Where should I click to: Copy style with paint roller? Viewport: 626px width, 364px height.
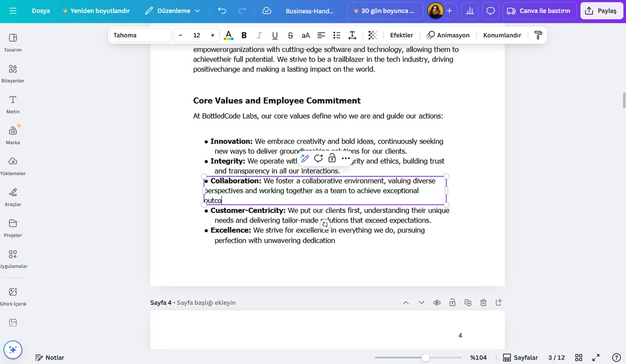pyautogui.click(x=538, y=35)
